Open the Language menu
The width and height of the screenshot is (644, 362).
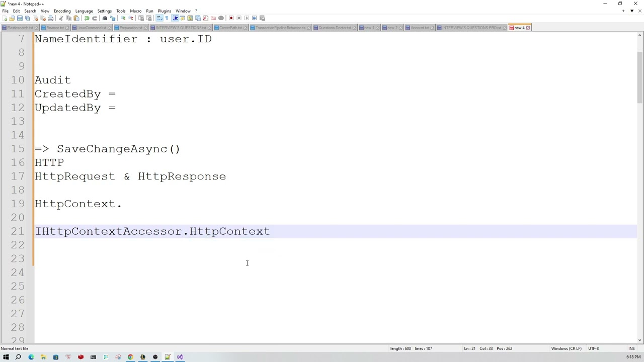pos(84,11)
